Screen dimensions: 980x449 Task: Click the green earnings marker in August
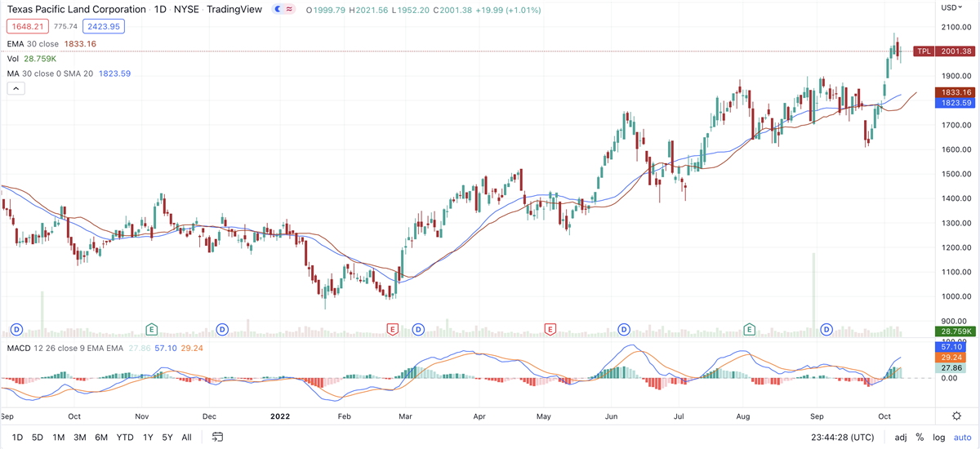(749, 329)
